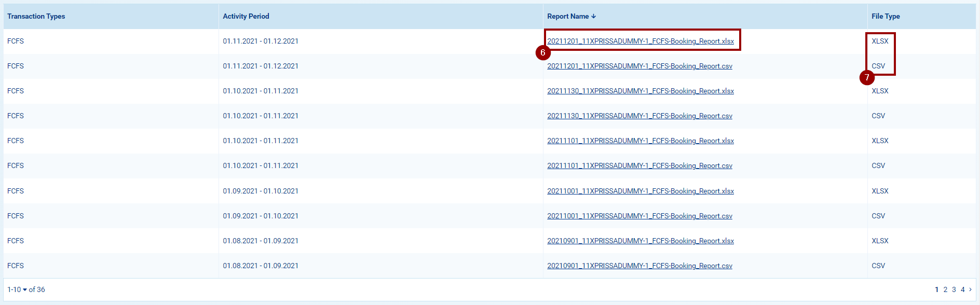Download 20210901 FCFS-Booking_Report.xlsx
The height and width of the screenshot is (305, 980).
click(x=640, y=241)
